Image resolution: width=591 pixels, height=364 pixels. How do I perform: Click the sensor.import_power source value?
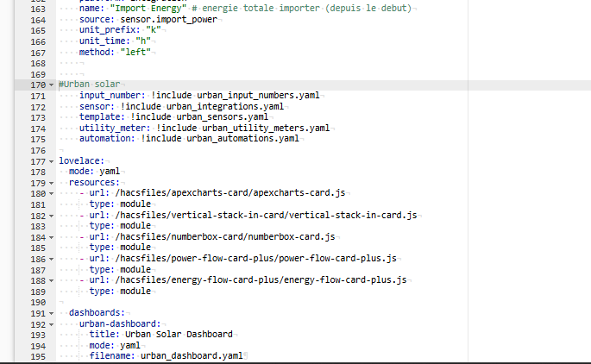click(169, 20)
